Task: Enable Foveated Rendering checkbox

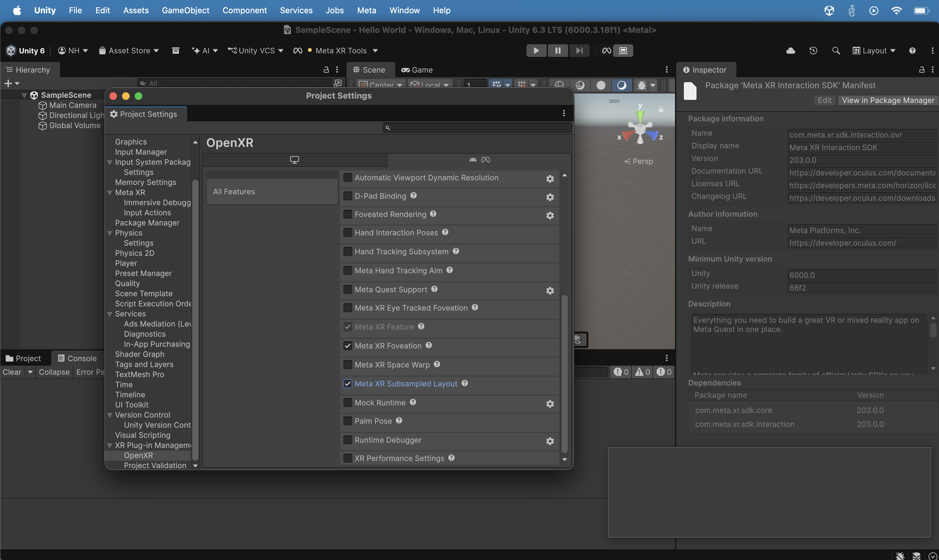Action: click(347, 214)
